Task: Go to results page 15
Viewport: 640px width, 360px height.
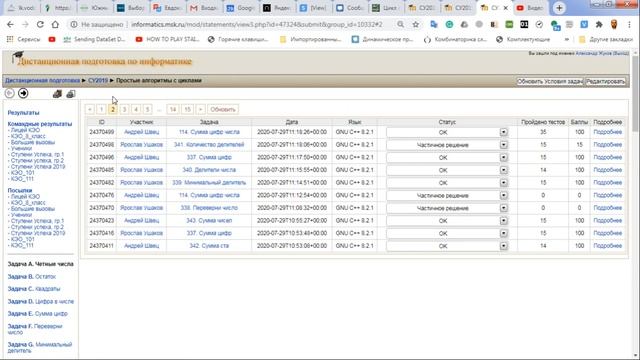Action: click(x=187, y=109)
